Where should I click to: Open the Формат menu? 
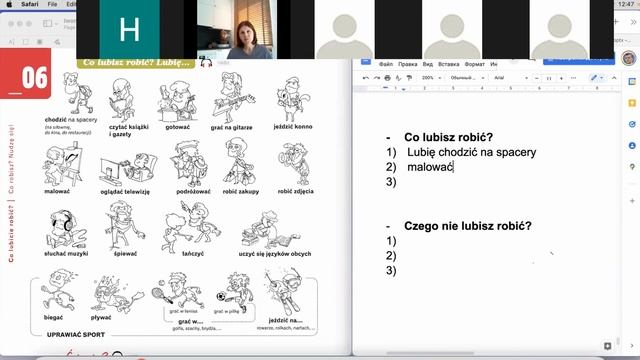tap(474, 64)
